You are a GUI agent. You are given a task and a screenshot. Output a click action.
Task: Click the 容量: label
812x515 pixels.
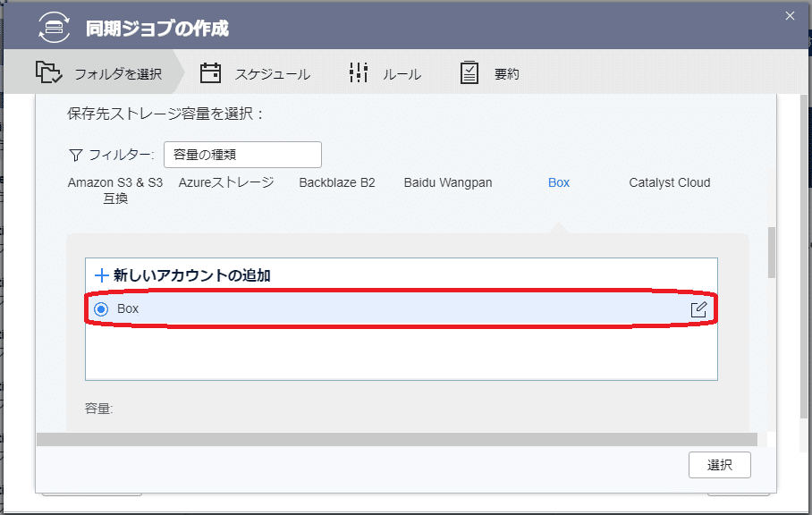tap(99, 409)
